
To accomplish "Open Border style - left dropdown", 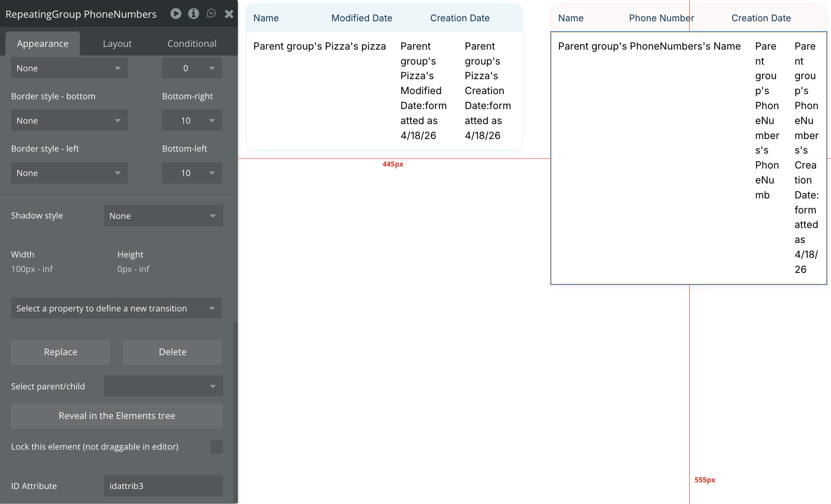I will [69, 173].
